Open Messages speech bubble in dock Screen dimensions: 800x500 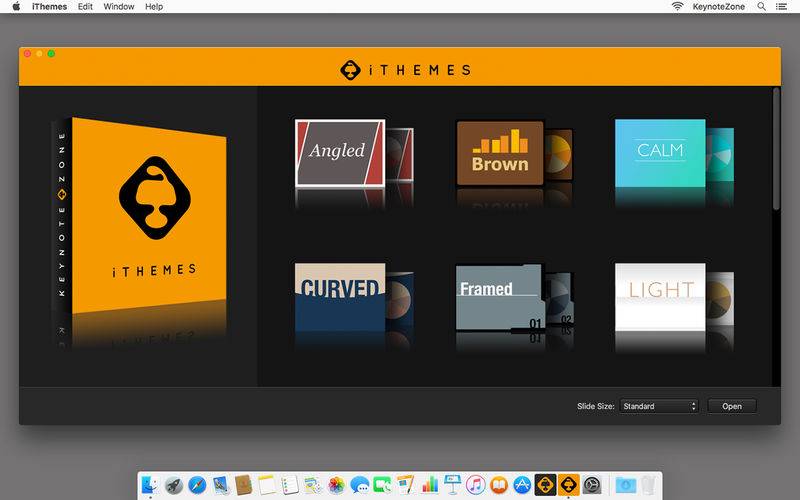360,485
